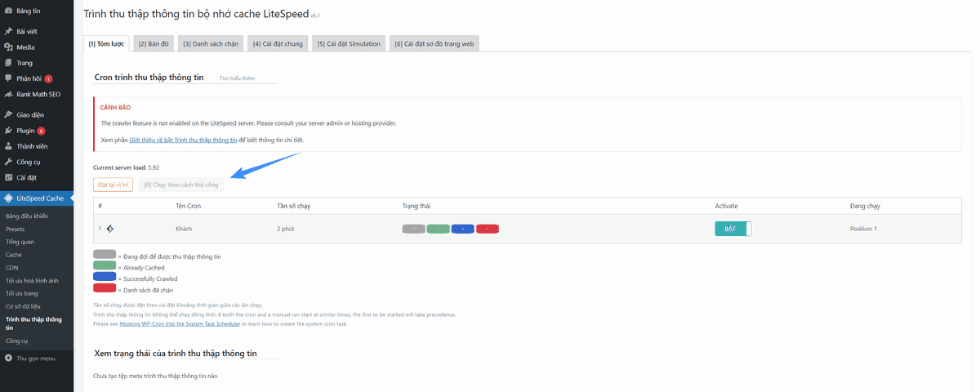Open the [4] Cài đặt chung tab
This screenshot has width=980, height=392.
278,43
